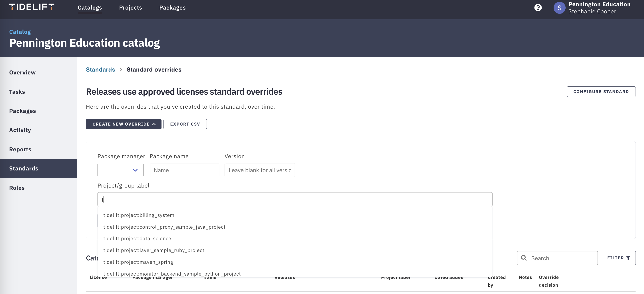This screenshot has width=644, height=294.
Task: Go to the Projects tab
Action: coord(130,8)
